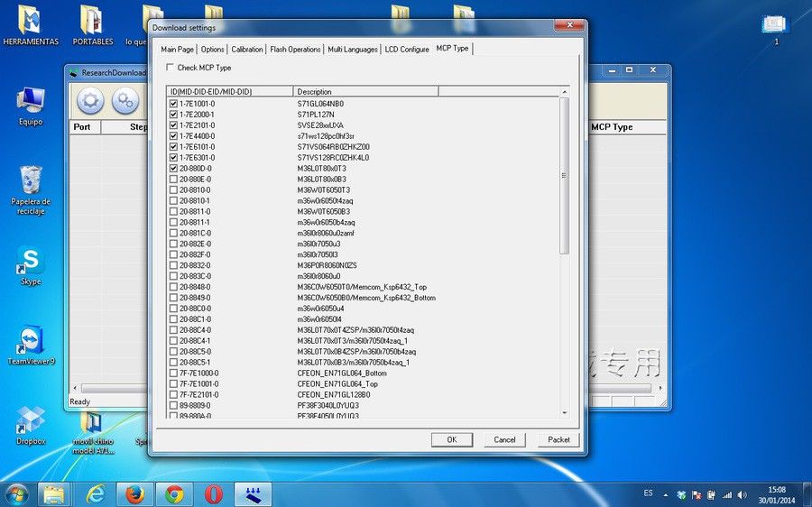Click Cancel in Download settings
Viewport: 812px width, 507px height.
(x=504, y=439)
